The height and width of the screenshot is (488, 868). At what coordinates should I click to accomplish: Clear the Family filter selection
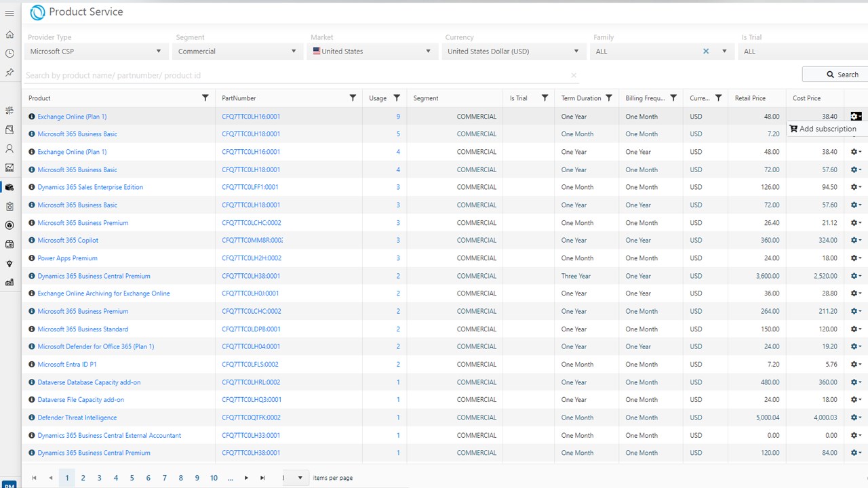pyautogui.click(x=706, y=52)
